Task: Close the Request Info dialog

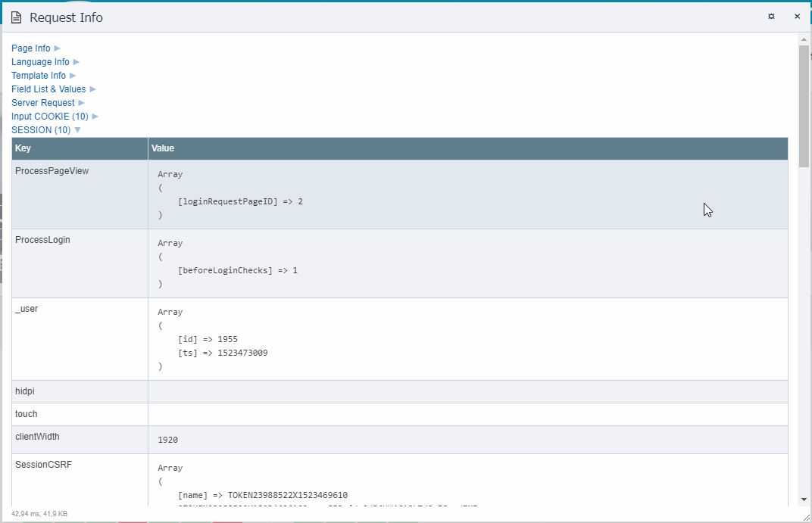Action: (x=797, y=16)
